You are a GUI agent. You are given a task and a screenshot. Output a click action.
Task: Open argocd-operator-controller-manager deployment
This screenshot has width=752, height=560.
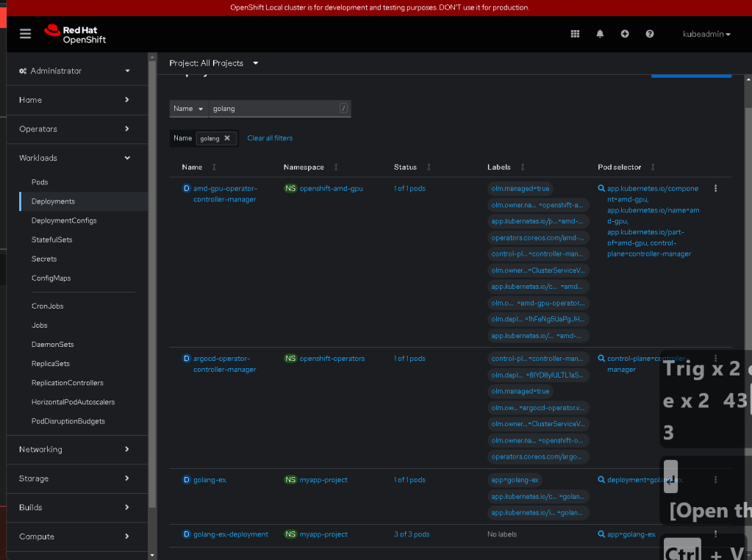[x=224, y=364]
